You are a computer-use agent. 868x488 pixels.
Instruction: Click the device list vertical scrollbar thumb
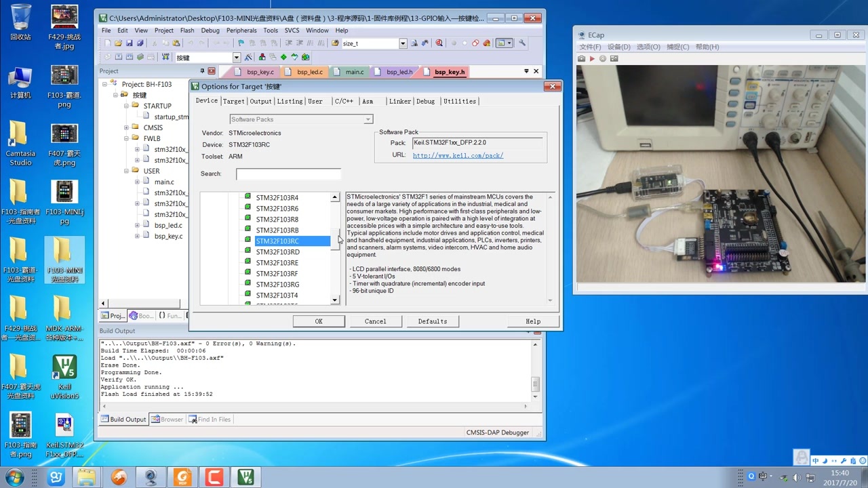(334, 239)
